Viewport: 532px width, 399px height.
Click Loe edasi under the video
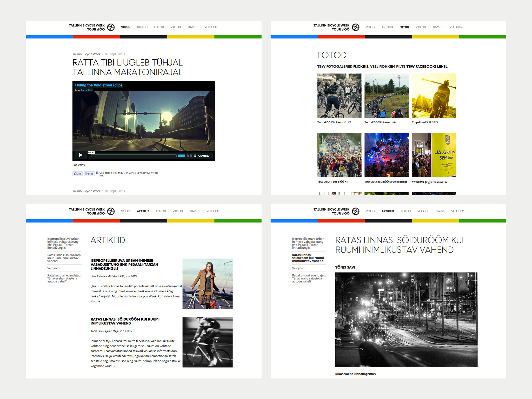click(79, 165)
